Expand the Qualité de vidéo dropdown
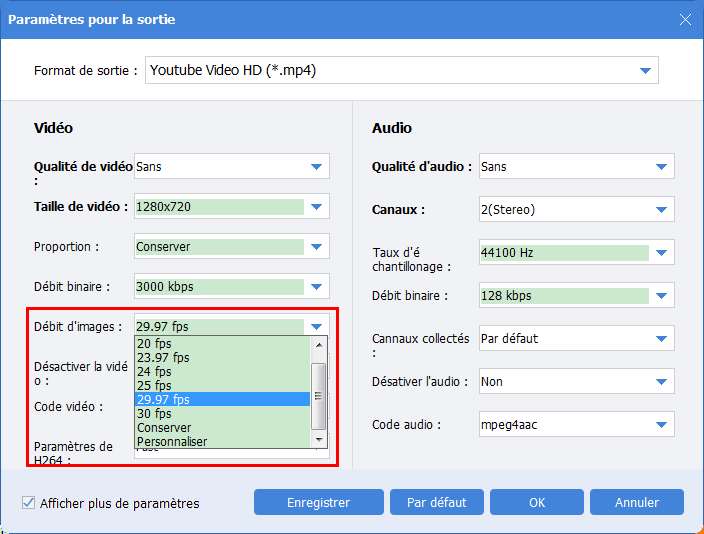The height and width of the screenshot is (534, 704). point(316,167)
